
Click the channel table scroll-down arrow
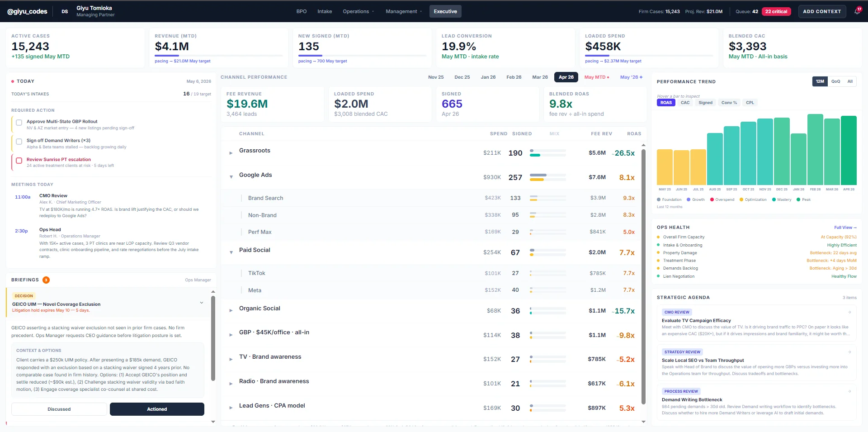click(x=643, y=422)
